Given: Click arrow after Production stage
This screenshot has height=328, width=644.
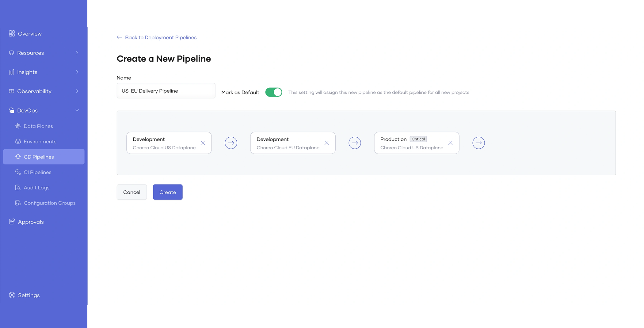Looking at the screenshot, I should coord(478,143).
